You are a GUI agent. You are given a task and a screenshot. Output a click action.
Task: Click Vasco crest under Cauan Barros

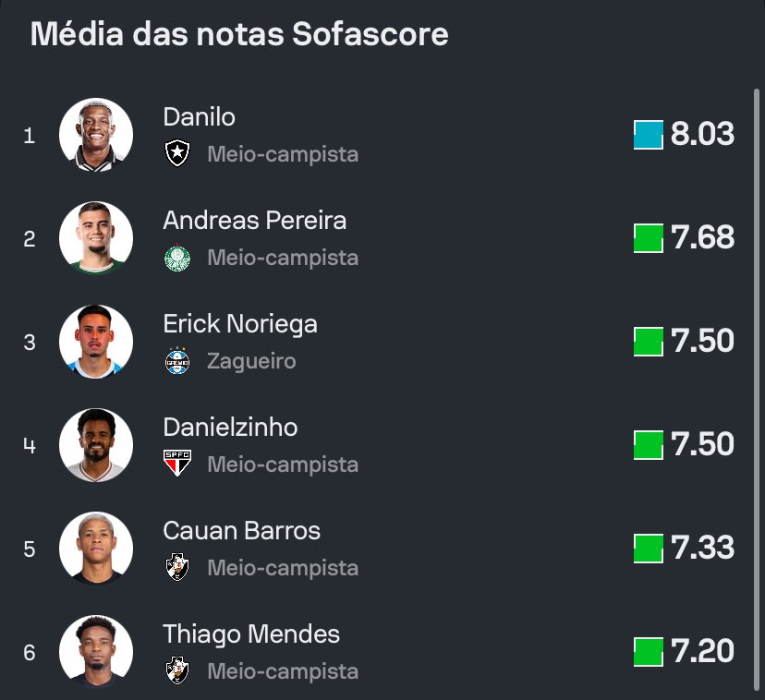pyautogui.click(x=176, y=567)
